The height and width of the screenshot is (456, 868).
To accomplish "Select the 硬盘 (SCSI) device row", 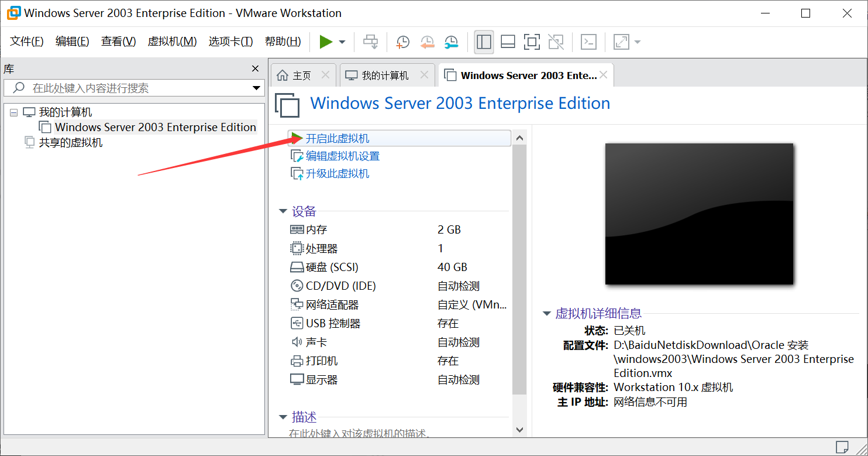I will [x=399, y=267].
